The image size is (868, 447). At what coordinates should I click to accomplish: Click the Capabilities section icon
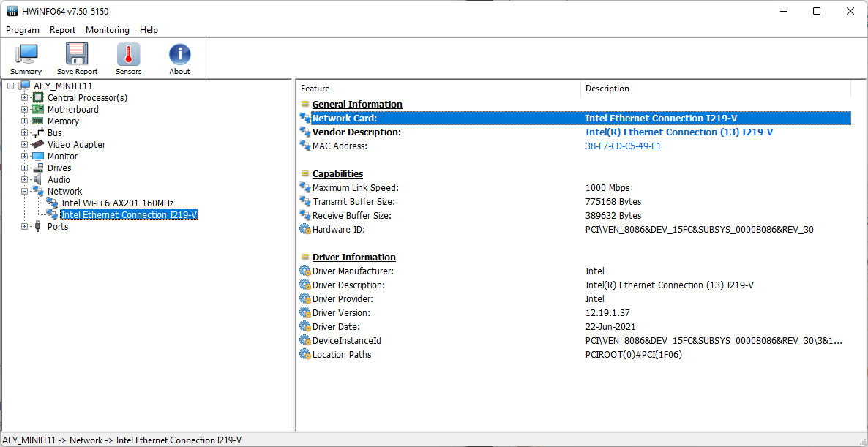(305, 173)
